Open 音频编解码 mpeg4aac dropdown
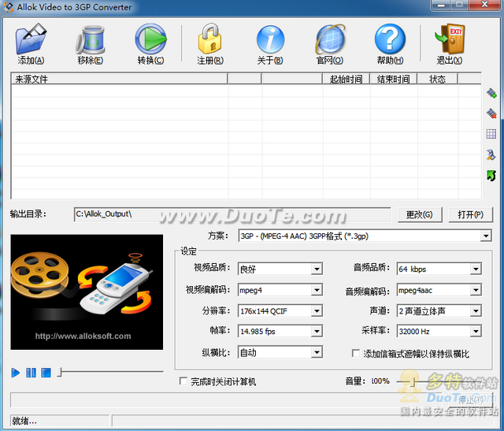Image resolution: width=504 pixels, height=431 pixels. (476, 290)
